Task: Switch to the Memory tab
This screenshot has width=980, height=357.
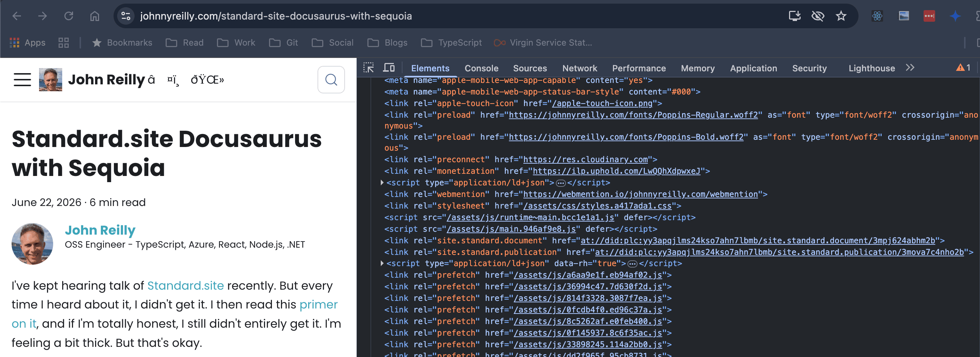Action: pos(698,68)
